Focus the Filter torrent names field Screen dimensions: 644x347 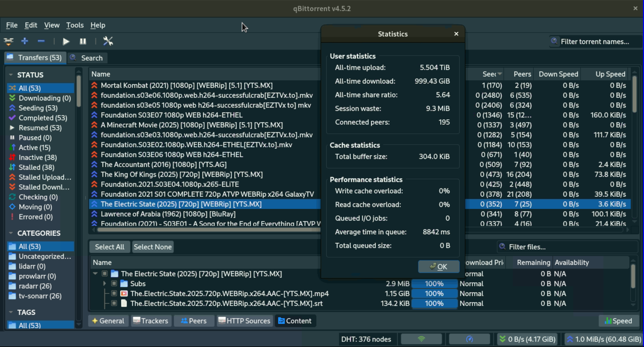coord(595,41)
